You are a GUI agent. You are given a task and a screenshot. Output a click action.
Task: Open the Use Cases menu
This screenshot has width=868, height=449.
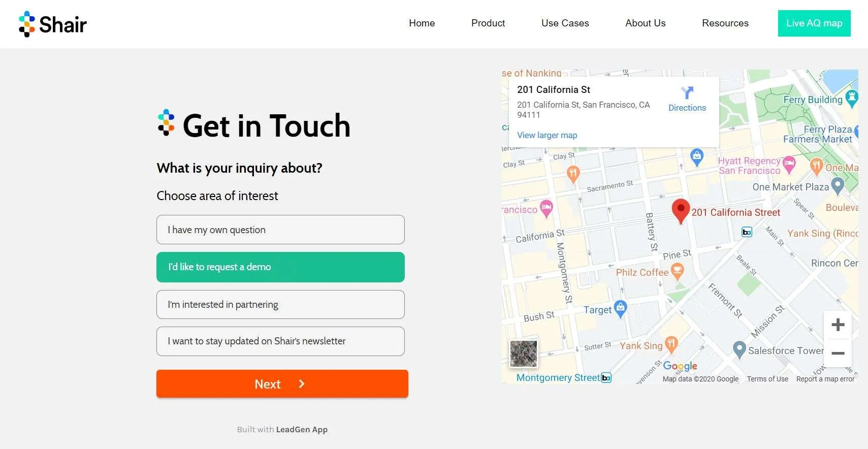point(565,23)
